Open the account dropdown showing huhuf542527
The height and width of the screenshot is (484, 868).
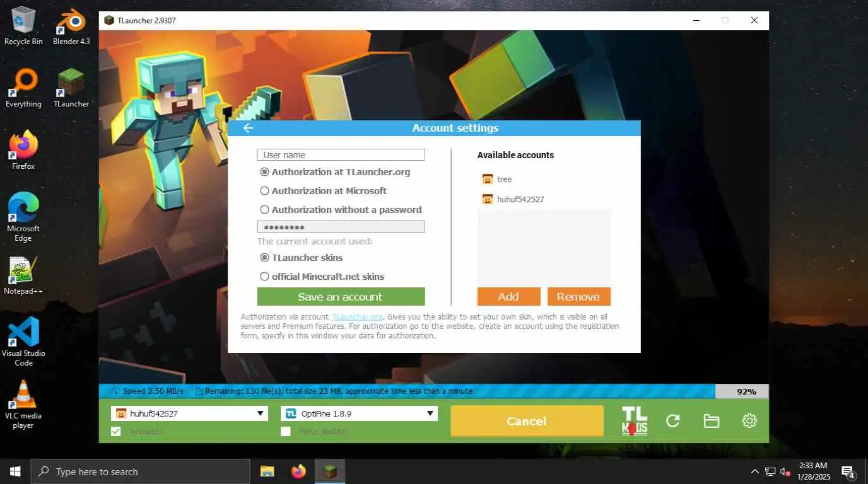click(190, 413)
